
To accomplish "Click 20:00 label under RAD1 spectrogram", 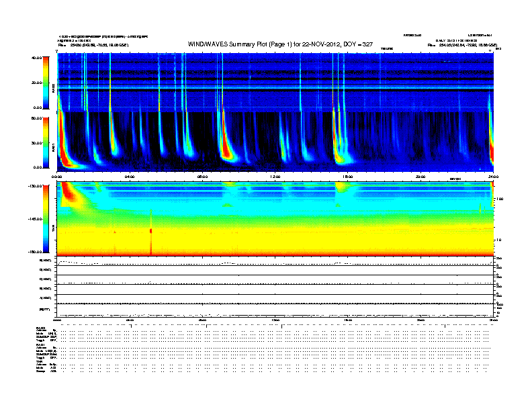I will point(420,177).
